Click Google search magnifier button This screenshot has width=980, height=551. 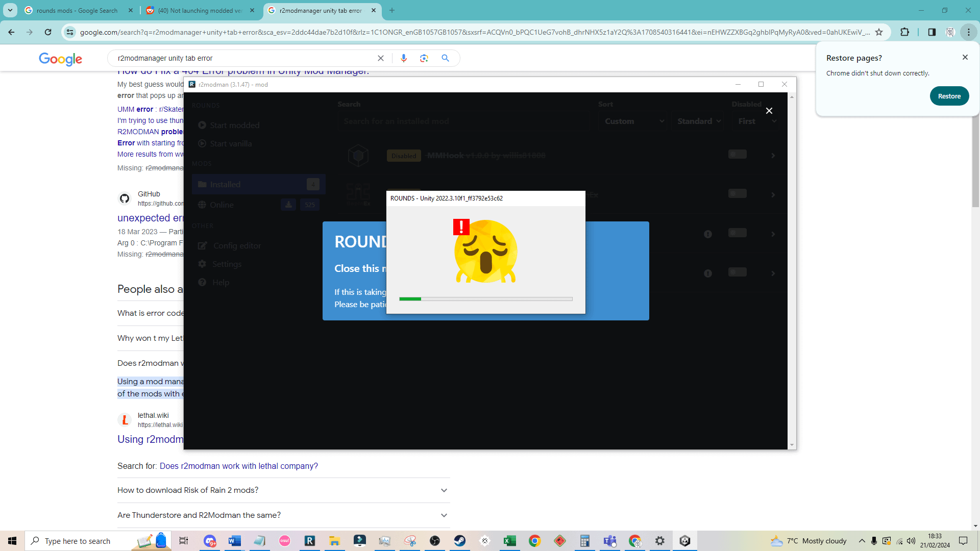tap(445, 58)
